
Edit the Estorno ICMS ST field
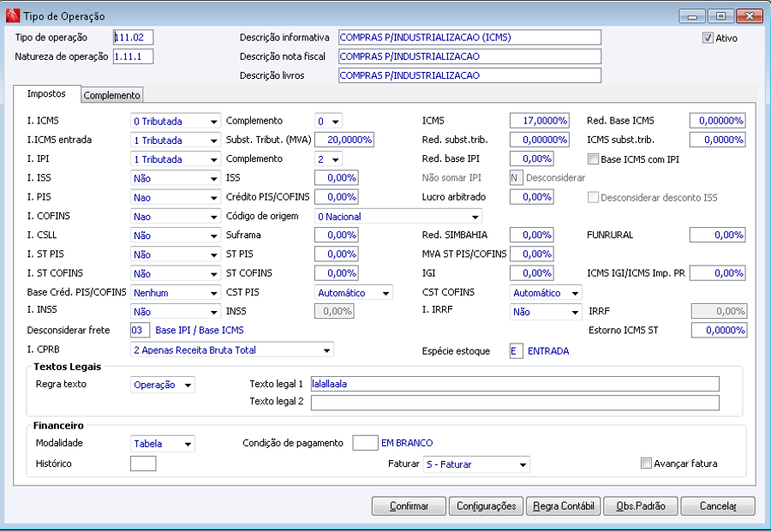tap(720, 331)
